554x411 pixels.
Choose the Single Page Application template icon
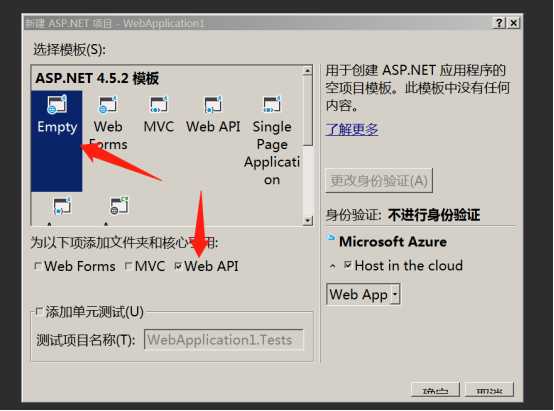tap(272, 104)
